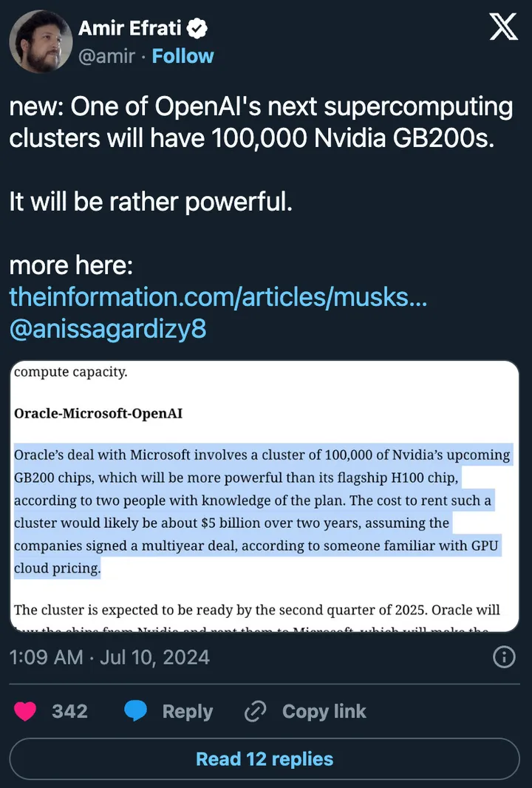Click the blue verified badge
The image size is (532, 788).
(197, 30)
